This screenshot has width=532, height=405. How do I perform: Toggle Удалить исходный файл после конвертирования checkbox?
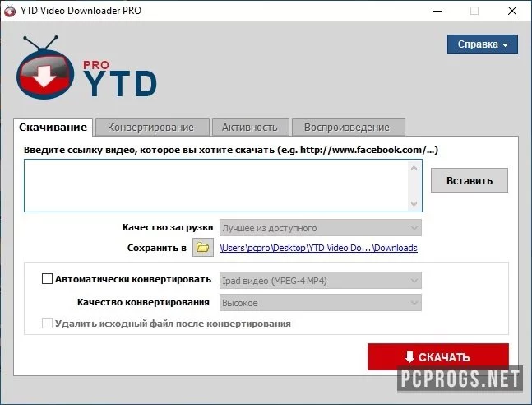[47, 324]
